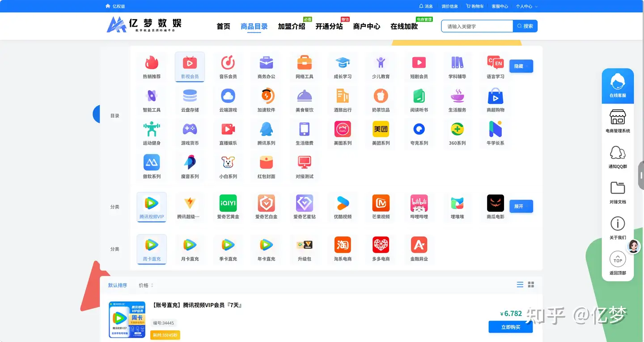Open the 对接文档 folder icon

[x=618, y=188]
